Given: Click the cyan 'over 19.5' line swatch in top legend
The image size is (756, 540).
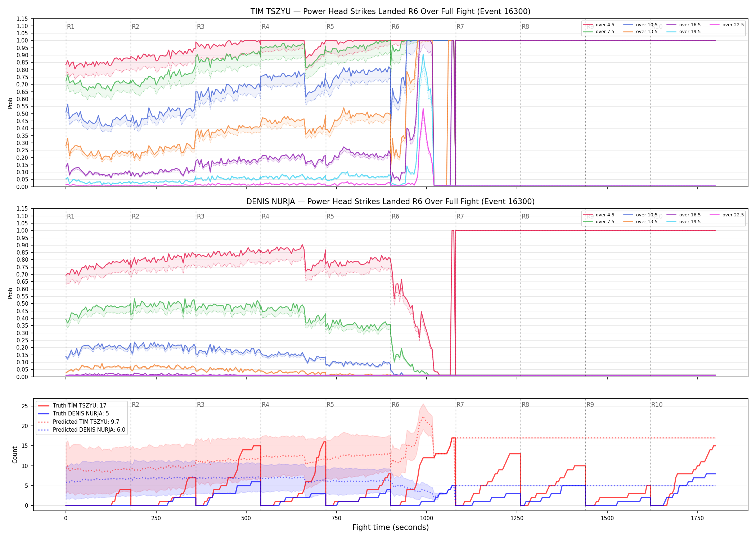Looking at the screenshot, I should [671, 32].
